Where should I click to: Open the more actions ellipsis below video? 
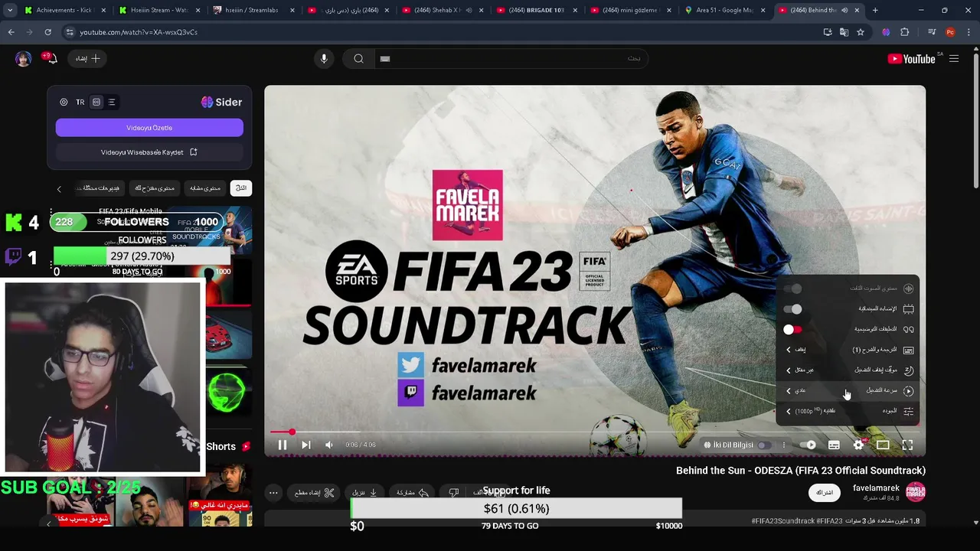click(x=273, y=493)
